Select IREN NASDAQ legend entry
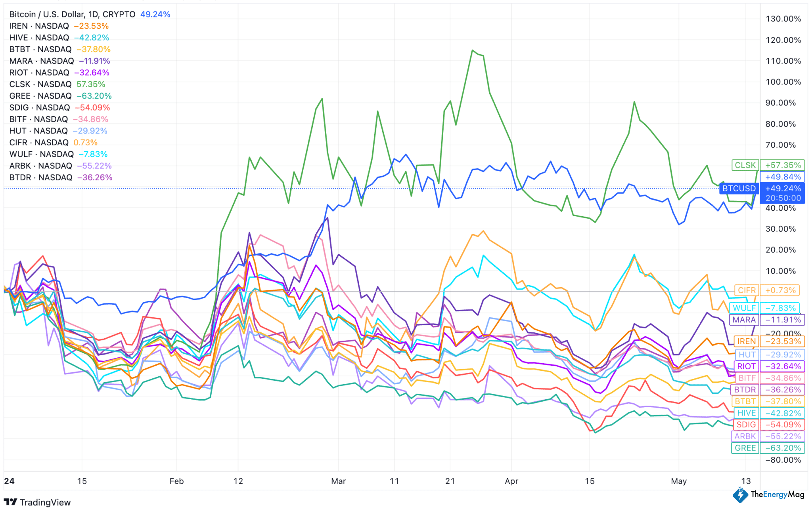 point(39,26)
